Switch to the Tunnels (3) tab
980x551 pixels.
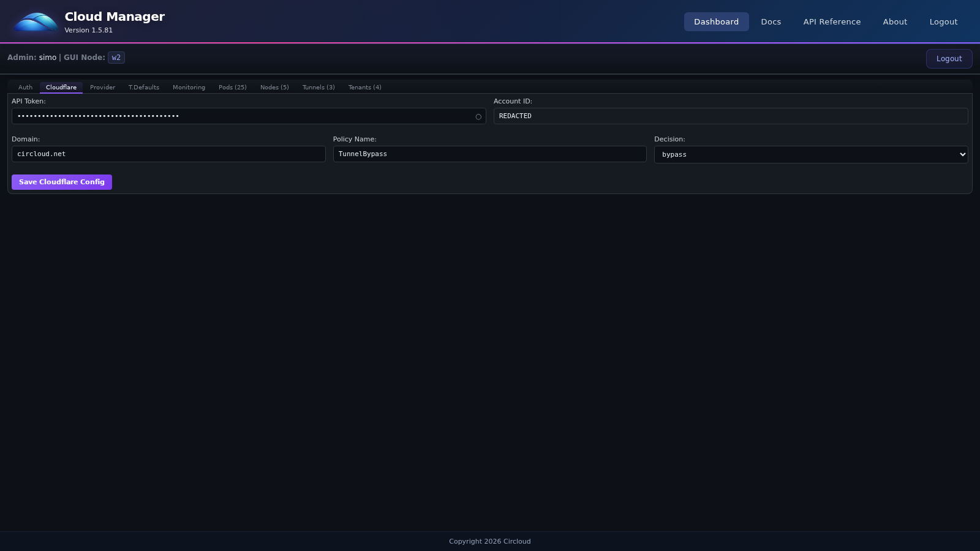[x=318, y=87]
